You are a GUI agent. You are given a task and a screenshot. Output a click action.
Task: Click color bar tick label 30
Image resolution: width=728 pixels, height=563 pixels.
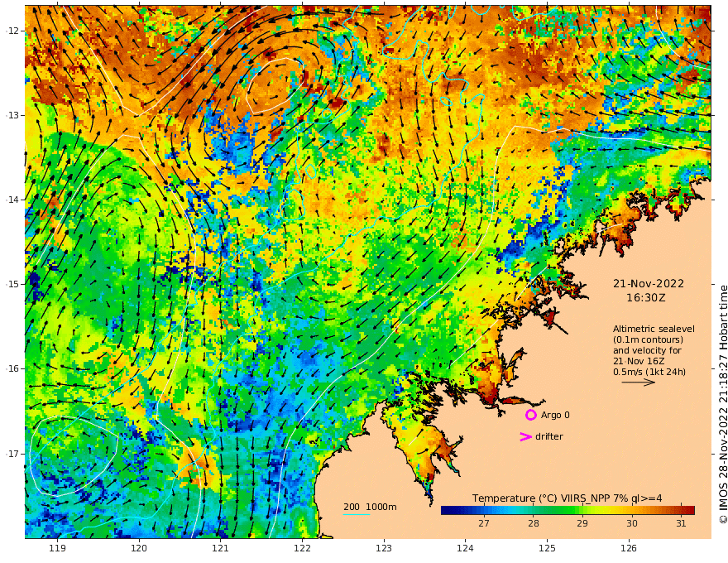(631, 523)
